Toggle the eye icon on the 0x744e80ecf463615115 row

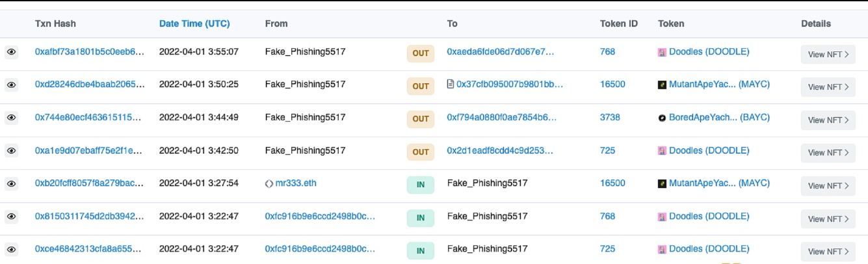(11, 118)
